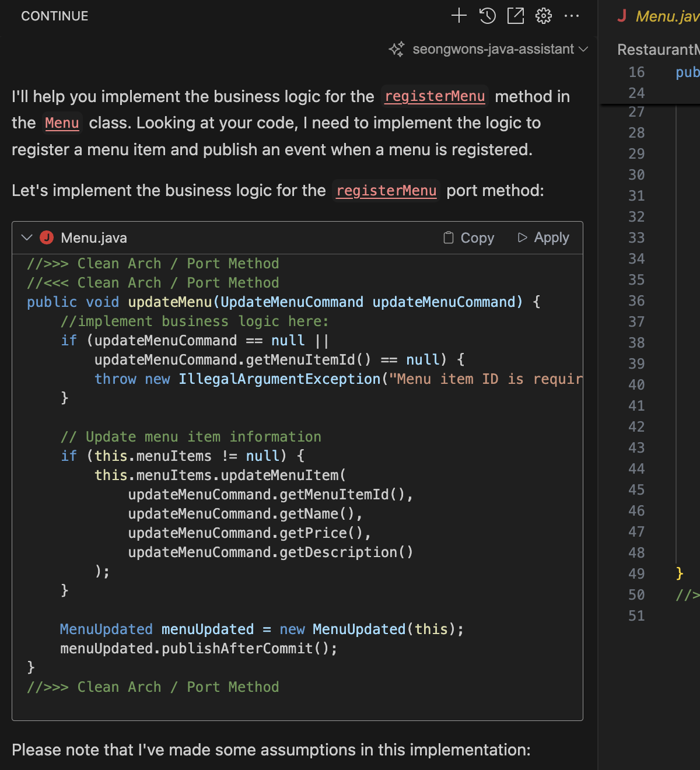Viewport: 700px width, 770px height.
Task: Switch to the Menu.java editor tab
Action: coord(667,16)
